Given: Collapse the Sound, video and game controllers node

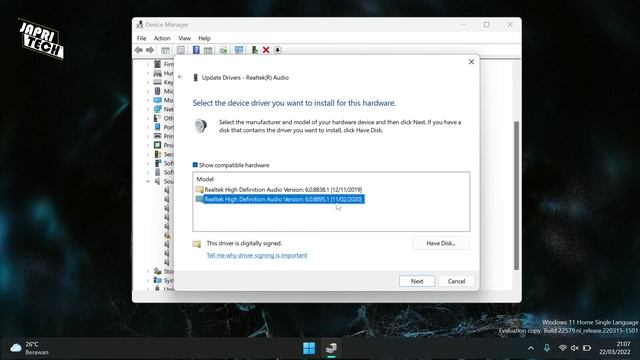Looking at the screenshot, I should [148, 181].
